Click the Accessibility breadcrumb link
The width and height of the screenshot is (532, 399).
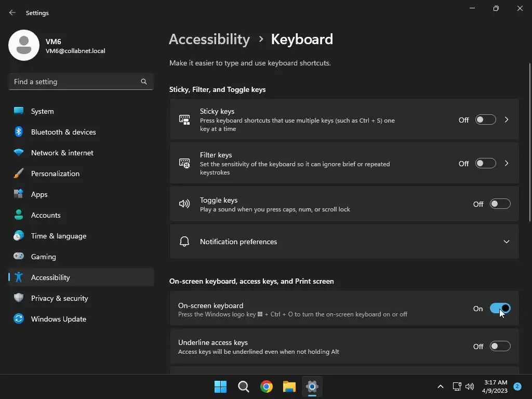[x=209, y=39]
